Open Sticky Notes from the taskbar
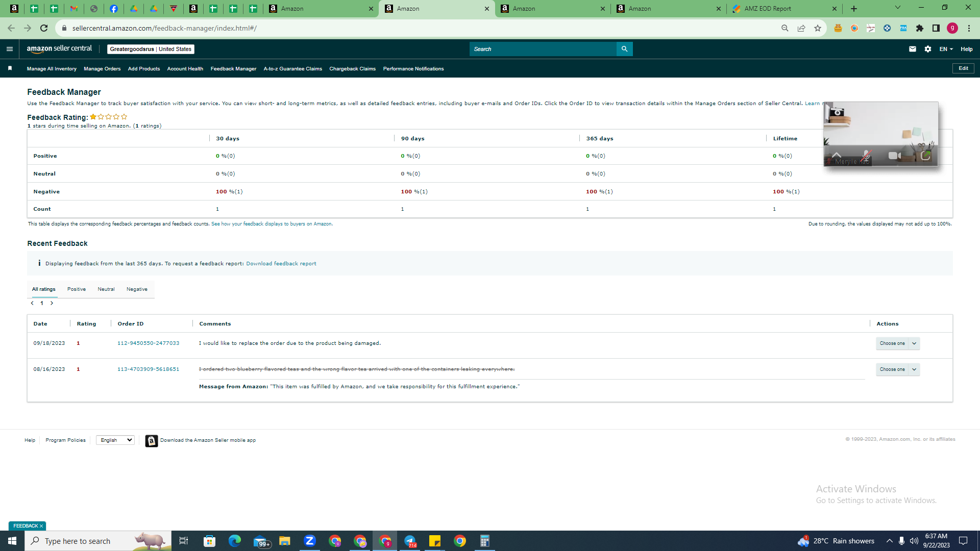This screenshot has width=980, height=551. click(x=435, y=541)
